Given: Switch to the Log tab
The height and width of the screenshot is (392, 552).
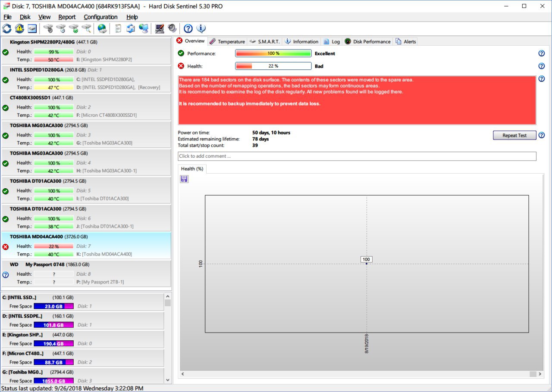Looking at the screenshot, I should [x=332, y=41].
